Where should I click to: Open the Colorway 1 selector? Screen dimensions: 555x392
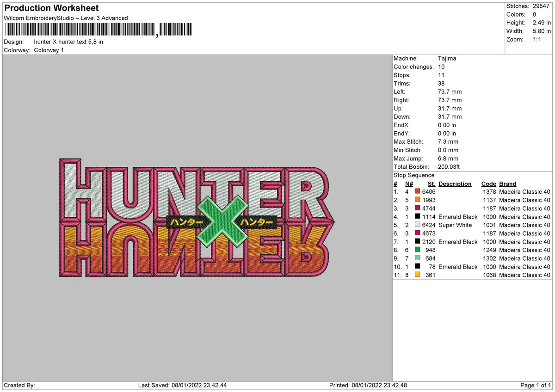click(49, 50)
